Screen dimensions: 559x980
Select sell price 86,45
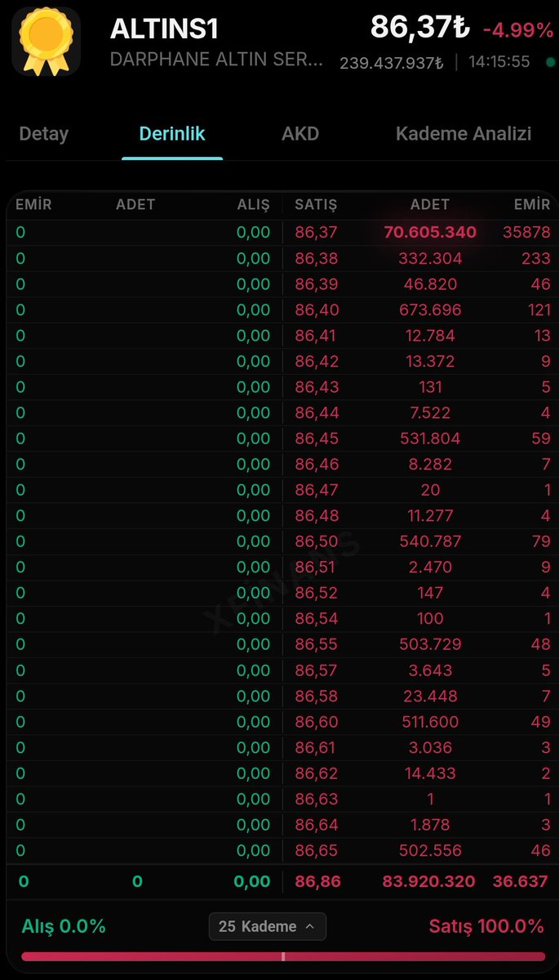316,439
